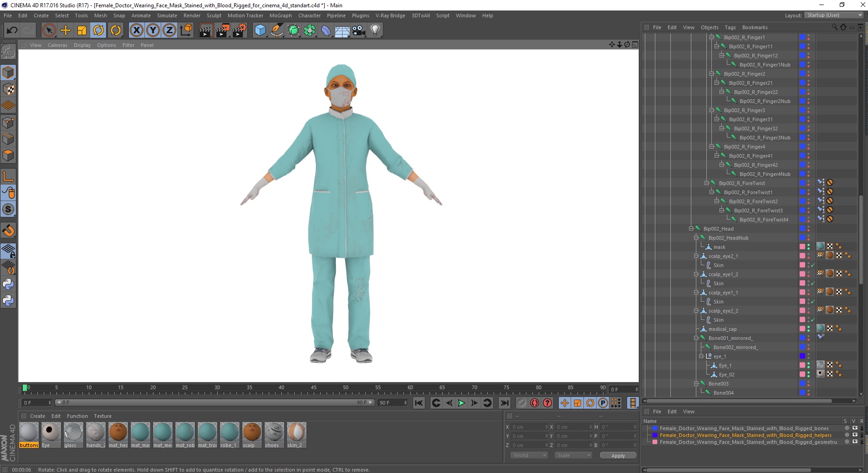Screen dimensions: 868x473
Task: Select Bip002_R_Finger32 in object tree
Action: tap(756, 129)
